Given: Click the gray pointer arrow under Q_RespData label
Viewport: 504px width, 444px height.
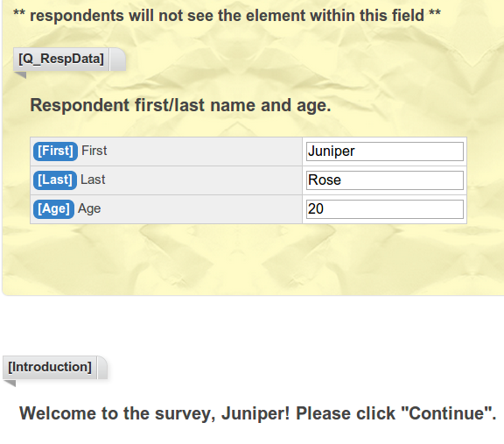Looking at the screenshot, I should [x=20, y=75].
